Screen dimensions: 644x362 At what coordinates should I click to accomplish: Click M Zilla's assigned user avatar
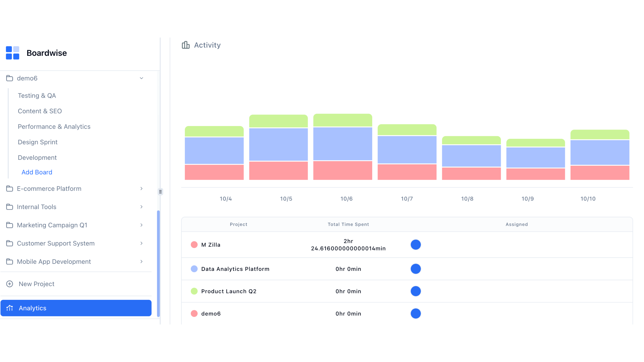coord(415,245)
